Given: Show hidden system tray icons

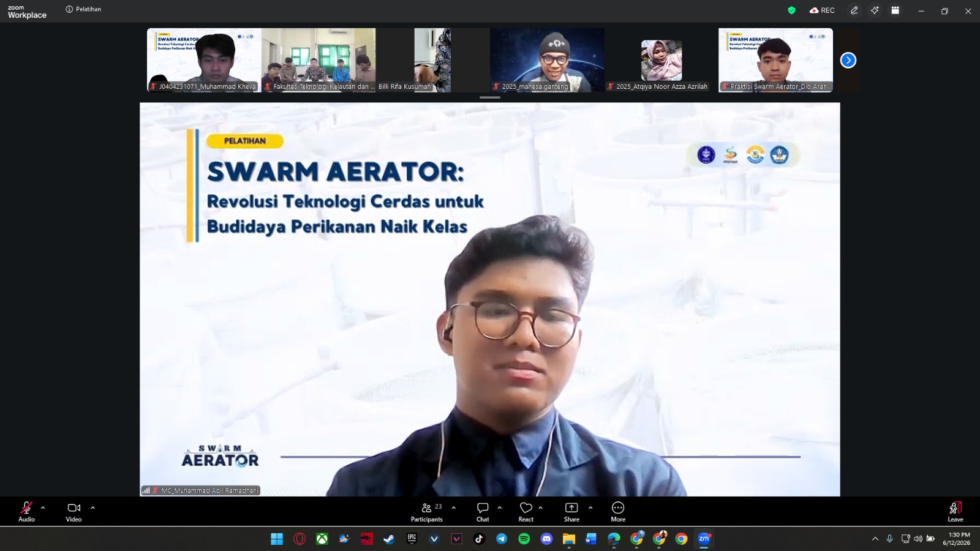Looking at the screenshot, I should pos(875,539).
